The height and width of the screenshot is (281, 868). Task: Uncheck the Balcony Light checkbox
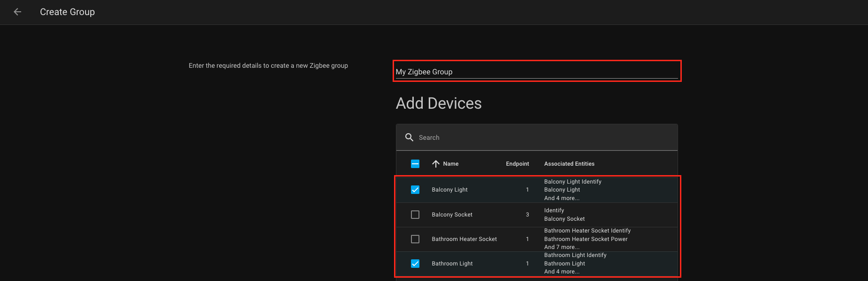coord(415,190)
